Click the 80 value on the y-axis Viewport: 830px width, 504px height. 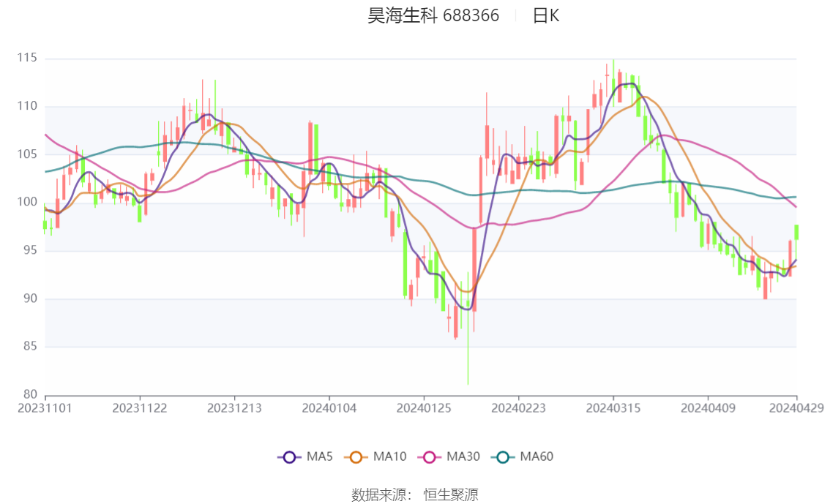tap(32, 394)
